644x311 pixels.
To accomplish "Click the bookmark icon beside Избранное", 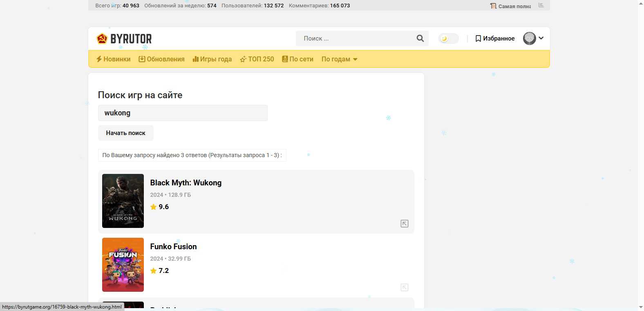I will (x=478, y=38).
